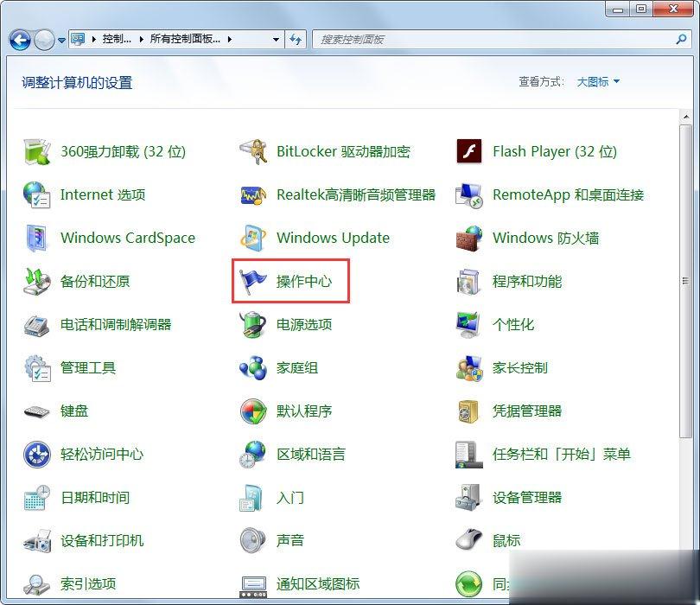Open Realtek高清晰音频管理器 icon

253,195
